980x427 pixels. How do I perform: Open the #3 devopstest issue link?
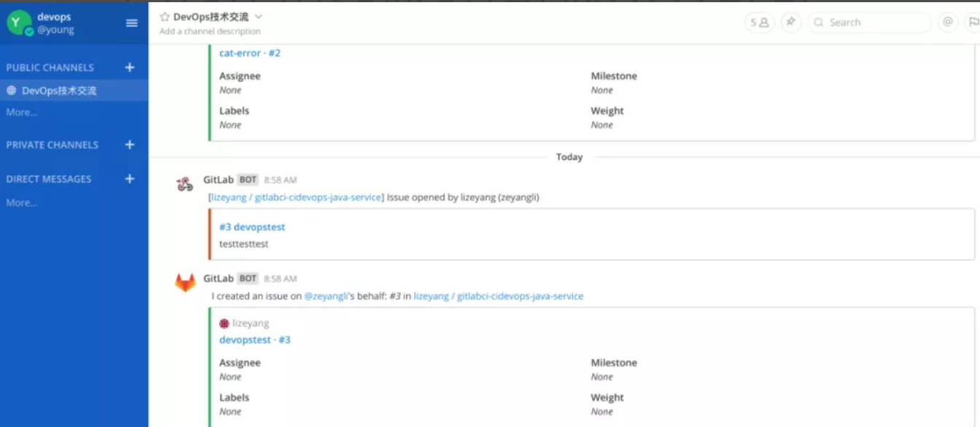[x=252, y=227]
